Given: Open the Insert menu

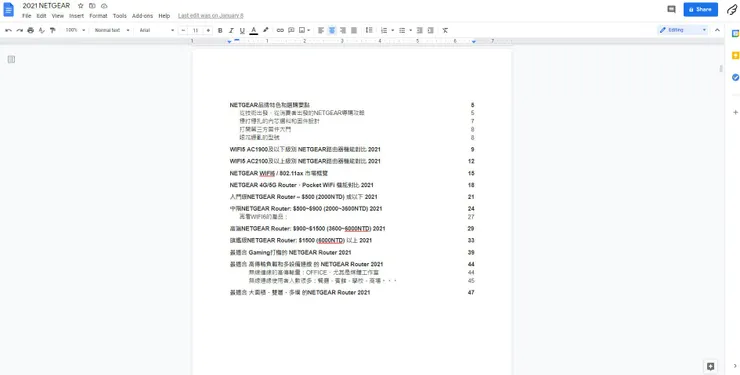Looking at the screenshot, I should [x=76, y=16].
